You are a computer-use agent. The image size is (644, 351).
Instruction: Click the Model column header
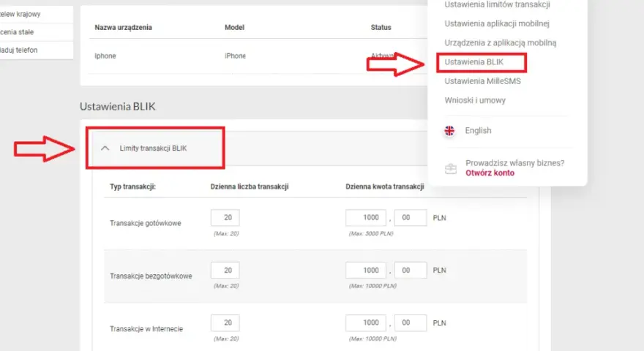[x=234, y=28]
